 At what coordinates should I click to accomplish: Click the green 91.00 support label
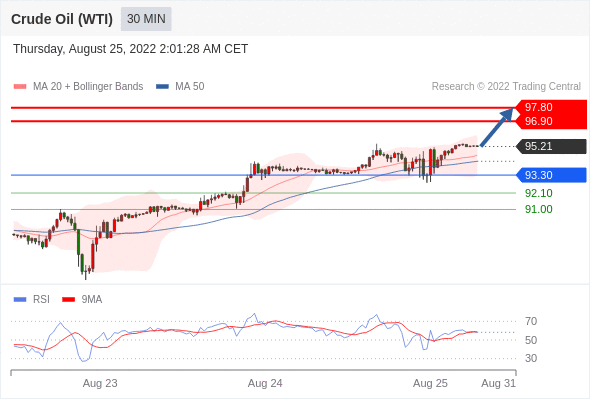coord(539,210)
